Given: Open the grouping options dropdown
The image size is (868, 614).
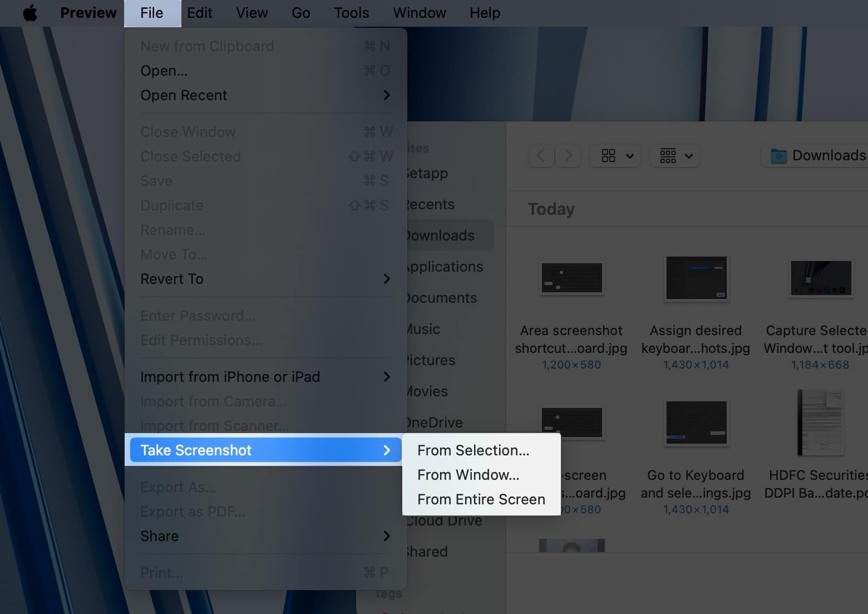Looking at the screenshot, I should 675,156.
